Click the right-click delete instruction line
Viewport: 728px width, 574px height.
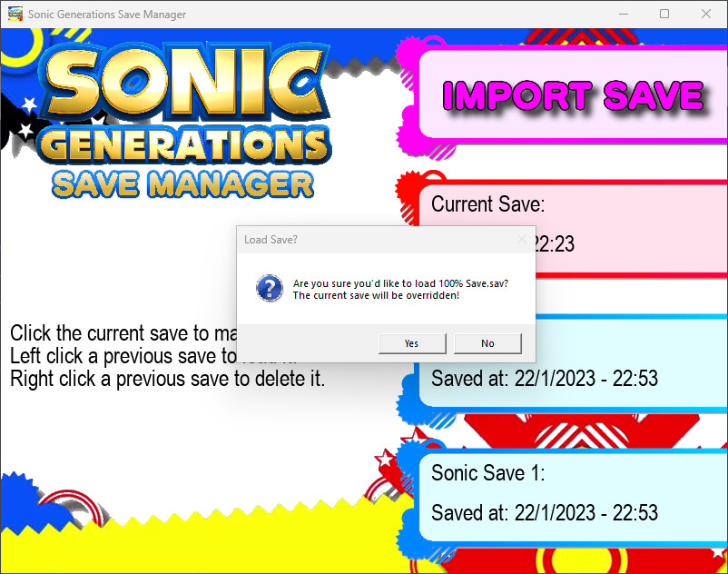(167, 379)
